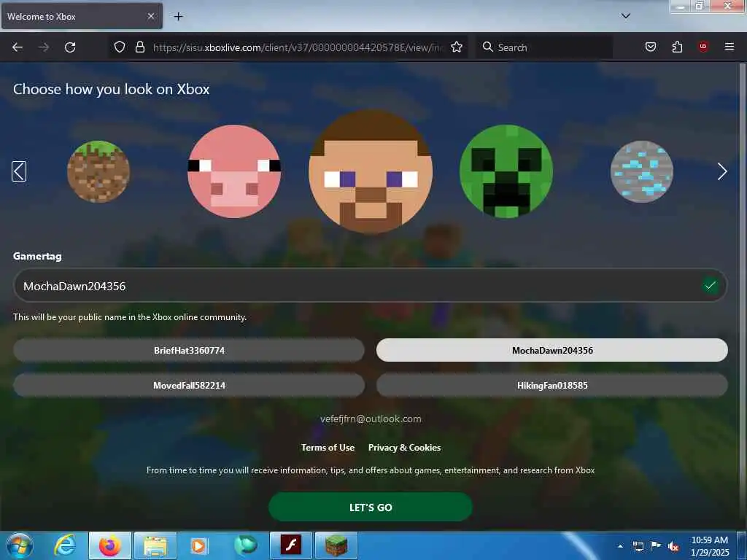Go back in Firefox browser
Viewport: 747px width, 560px height.
[18, 47]
